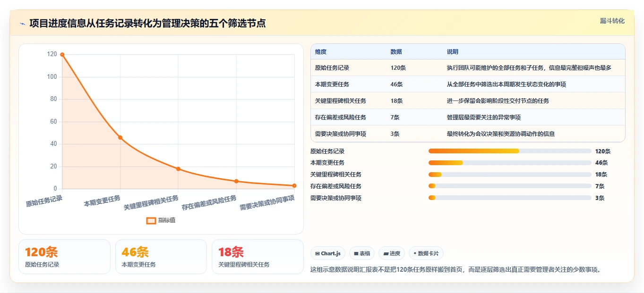The width and height of the screenshot is (644, 293).
Task: Click the lightning icon beside the title
Action: tap(22, 24)
